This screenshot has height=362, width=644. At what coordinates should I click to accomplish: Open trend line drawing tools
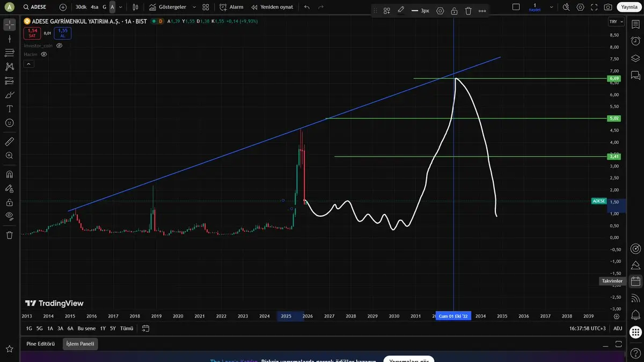[x=9, y=39]
